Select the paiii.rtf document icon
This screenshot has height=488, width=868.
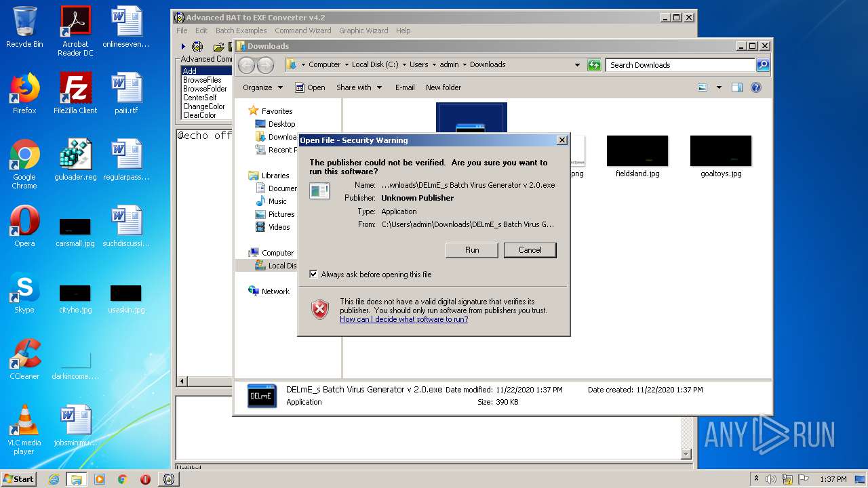click(x=126, y=94)
